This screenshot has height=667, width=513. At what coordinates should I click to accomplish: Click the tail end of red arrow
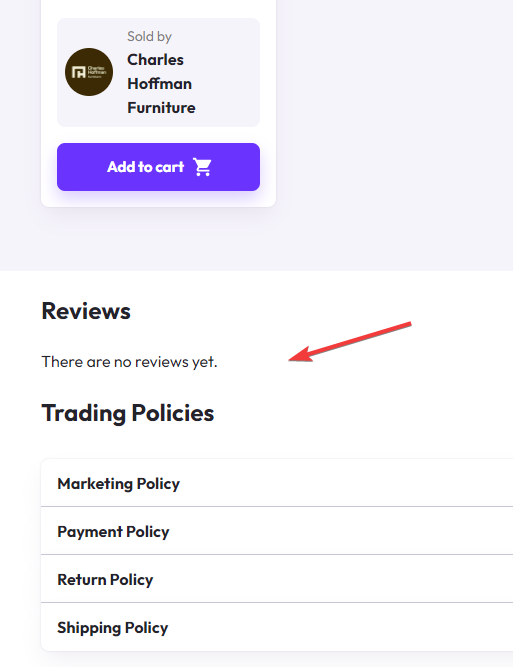pyautogui.click(x=408, y=325)
